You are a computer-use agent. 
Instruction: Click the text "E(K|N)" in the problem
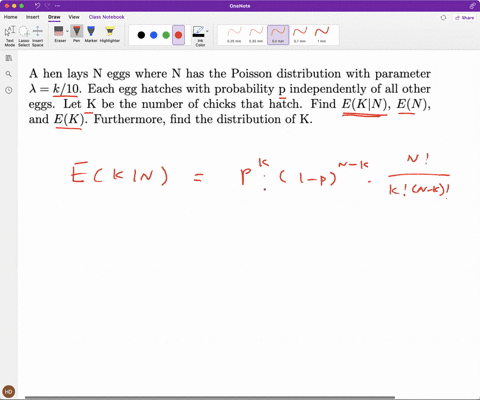coord(365,104)
